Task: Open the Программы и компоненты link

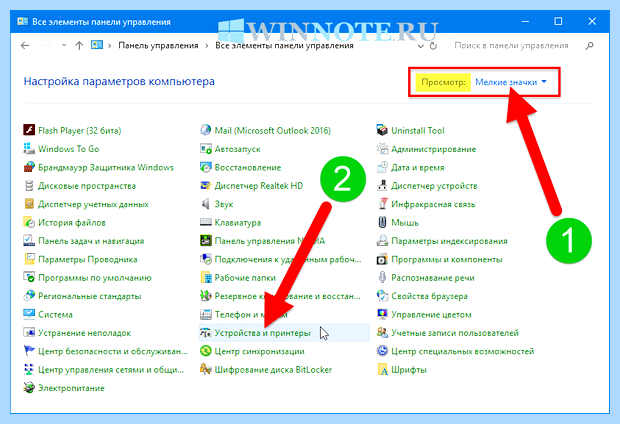Action: pyautogui.click(x=447, y=259)
